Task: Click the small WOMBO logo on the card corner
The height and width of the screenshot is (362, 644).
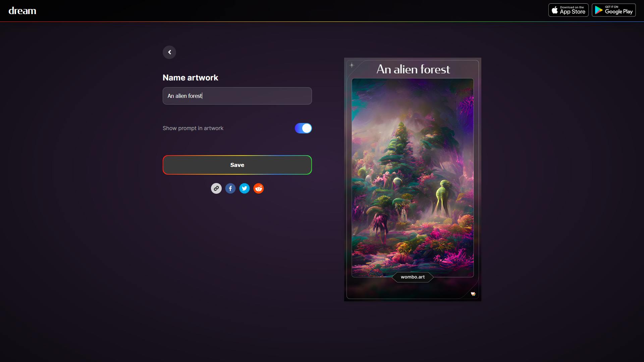Action: pos(473,294)
